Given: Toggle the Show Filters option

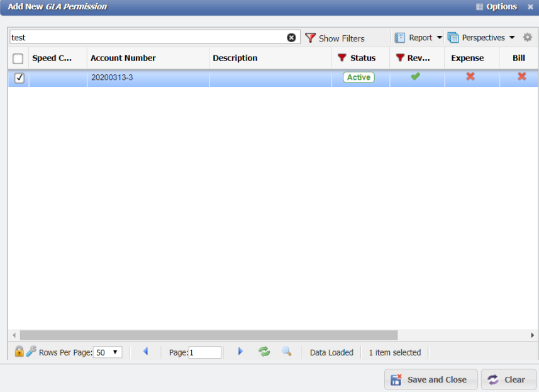Looking at the screenshot, I should pyautogui.click(x=335, y=38).
